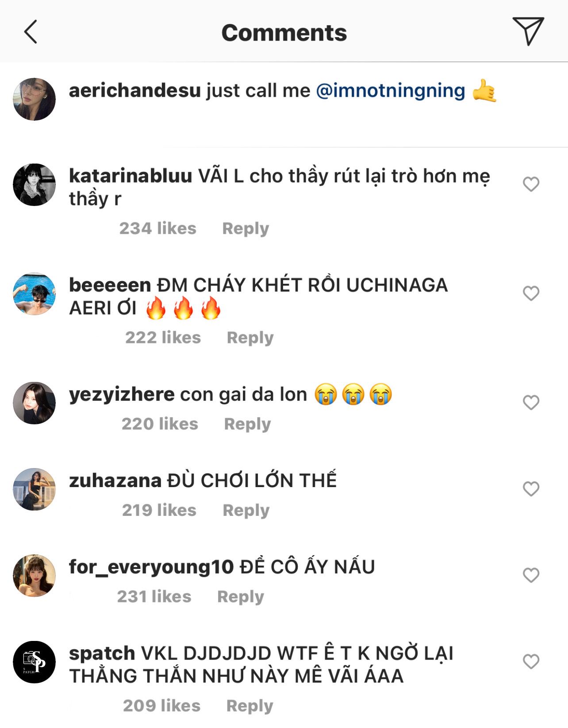The width and height of the screenshot is (568, 728).
Task: Open spatch's camera logo avatar
Action: [x=35, y=662]
